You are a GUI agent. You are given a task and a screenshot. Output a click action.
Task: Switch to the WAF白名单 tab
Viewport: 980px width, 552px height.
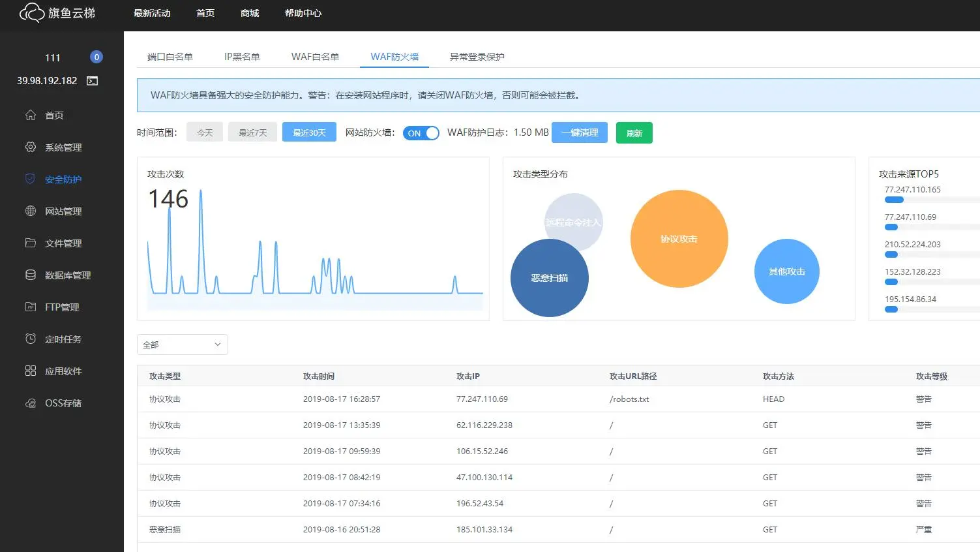[315, 57]
